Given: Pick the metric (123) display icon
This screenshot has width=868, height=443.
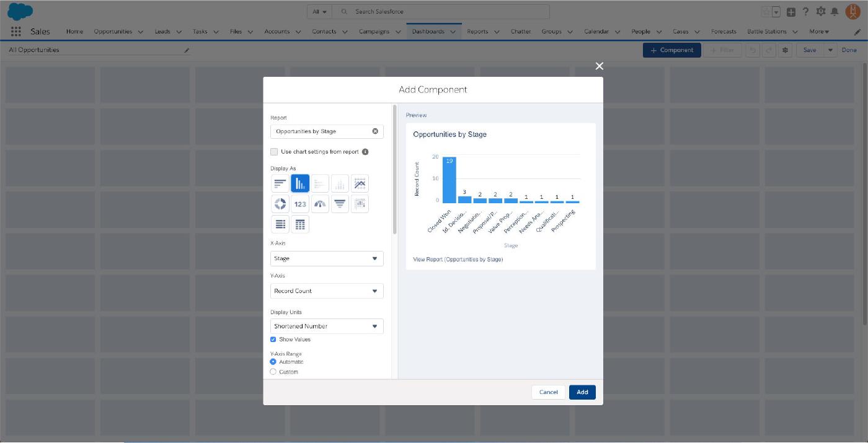Looking at the screenshot, I should (x=300, y=204).
